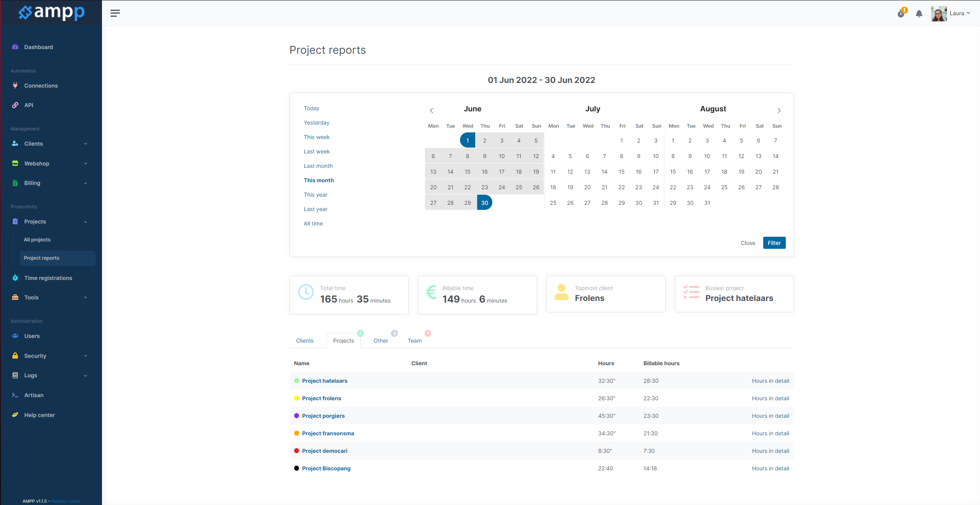Click the Dashboard sidebar icon
980x505 pixels.
[x=15, y=47]
